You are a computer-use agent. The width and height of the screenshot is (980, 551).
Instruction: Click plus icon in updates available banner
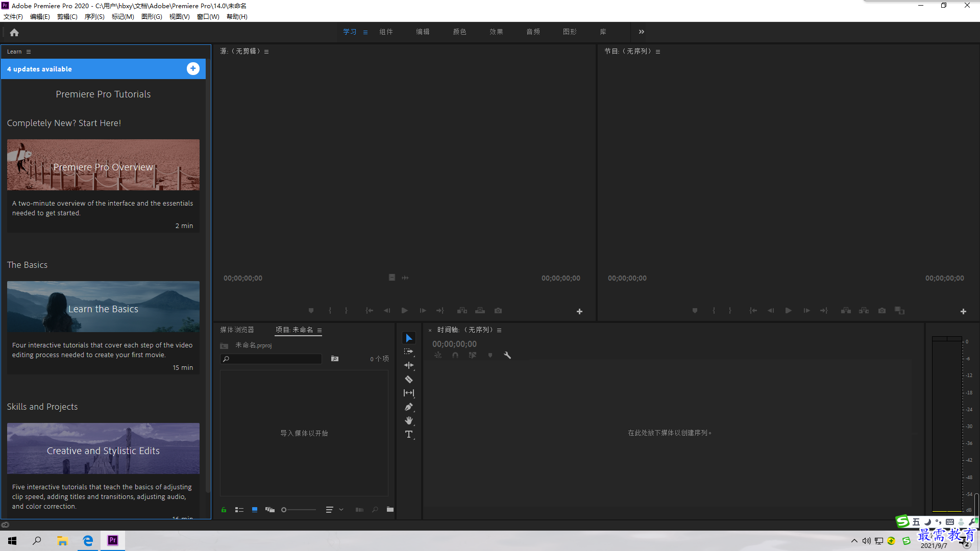click(193, 68)
